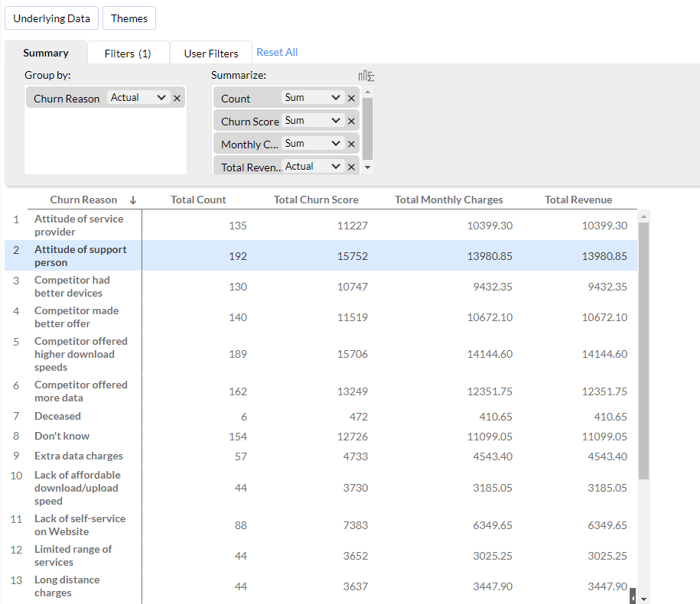Remove the Churn Reason grouping with its X
The image size is (700, 604).
coord(177,98)
